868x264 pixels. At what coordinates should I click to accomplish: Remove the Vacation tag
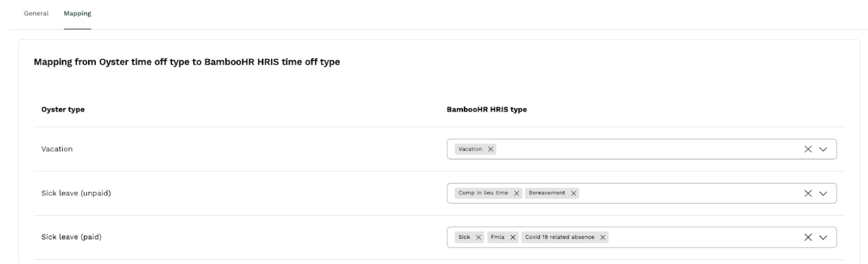point(491,149)
